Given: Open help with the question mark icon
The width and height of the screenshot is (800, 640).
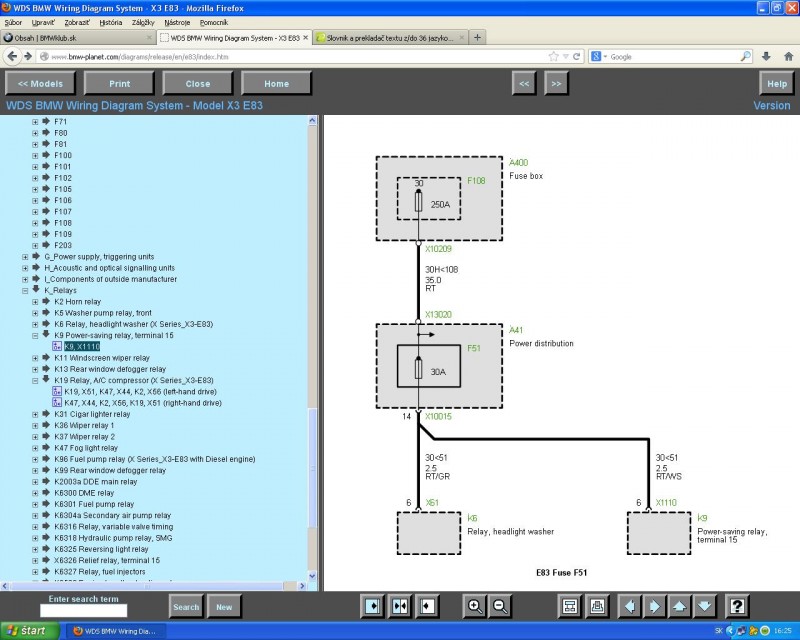Looking at the screenshot, I should 737,606.
